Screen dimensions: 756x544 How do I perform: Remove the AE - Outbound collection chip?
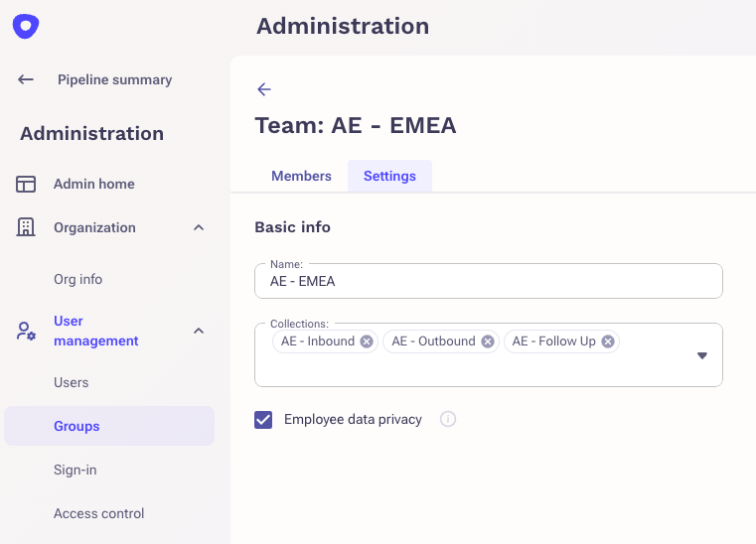[x=488, y=341]
